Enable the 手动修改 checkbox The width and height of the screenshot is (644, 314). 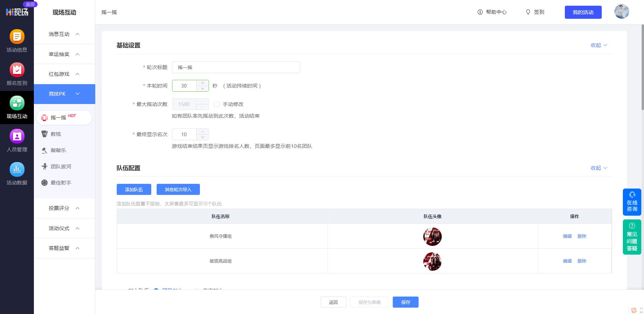(217, 104)
